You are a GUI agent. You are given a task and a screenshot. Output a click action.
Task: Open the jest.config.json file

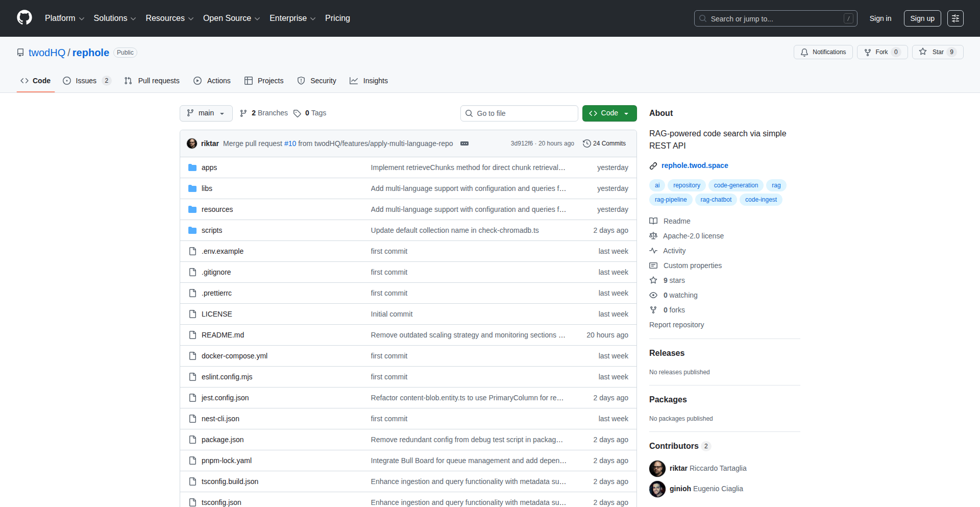coord(225,398)
